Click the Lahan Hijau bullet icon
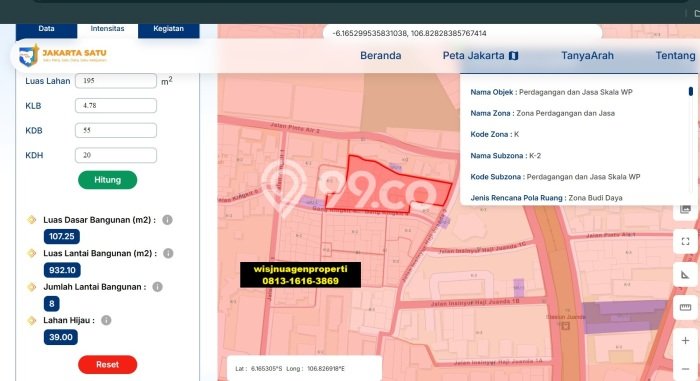Viewport: 700px width, 381px height. click(x=32, y=320)
